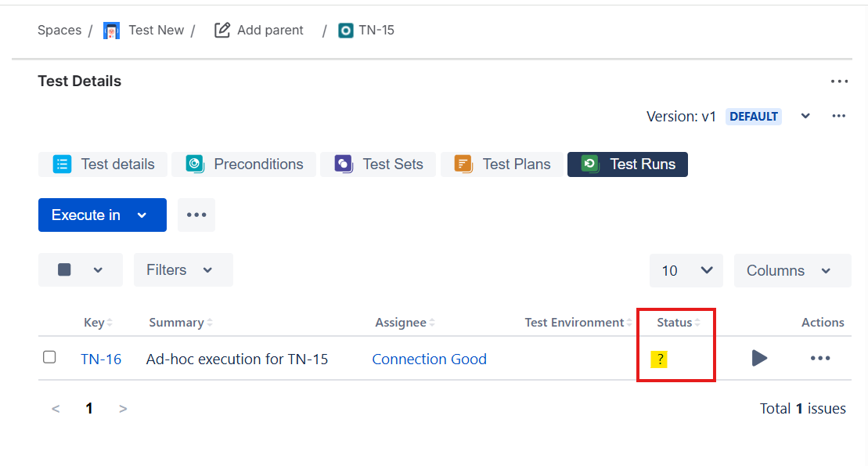
Task: Click the Add parent pencil icon
Action: [x=222, y=31]
